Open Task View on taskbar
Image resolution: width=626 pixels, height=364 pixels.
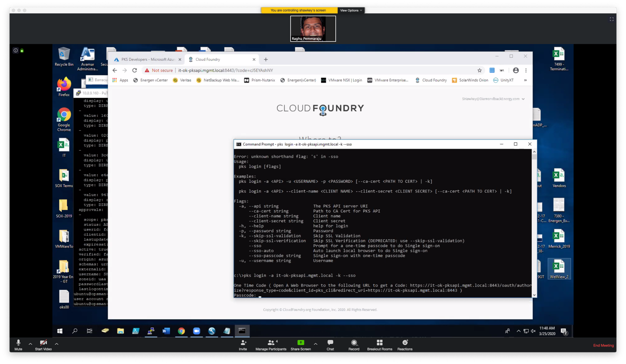tap(90, 331)
